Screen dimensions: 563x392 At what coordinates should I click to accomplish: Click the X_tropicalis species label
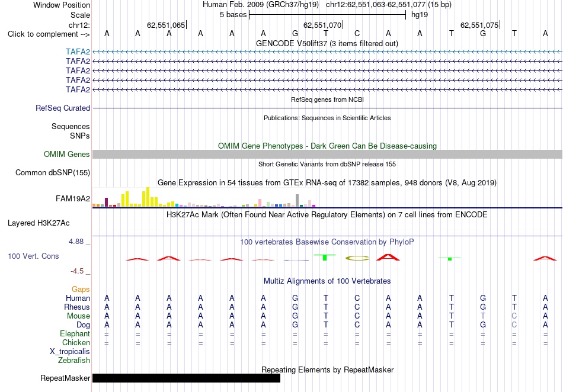70,352
